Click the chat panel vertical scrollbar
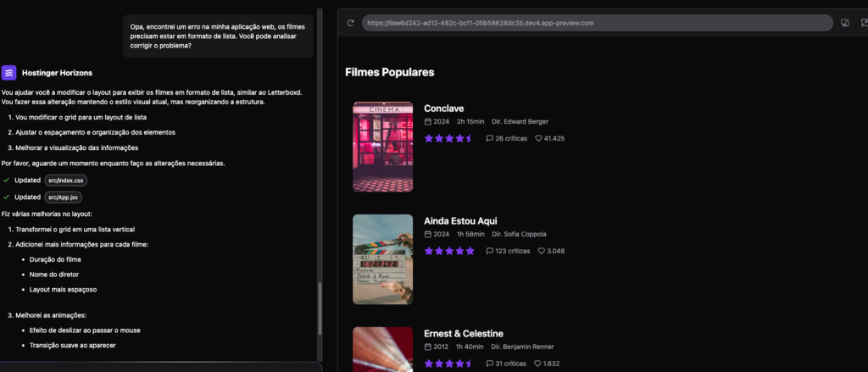This screenshot has height=372, width=868. point(320,309)
